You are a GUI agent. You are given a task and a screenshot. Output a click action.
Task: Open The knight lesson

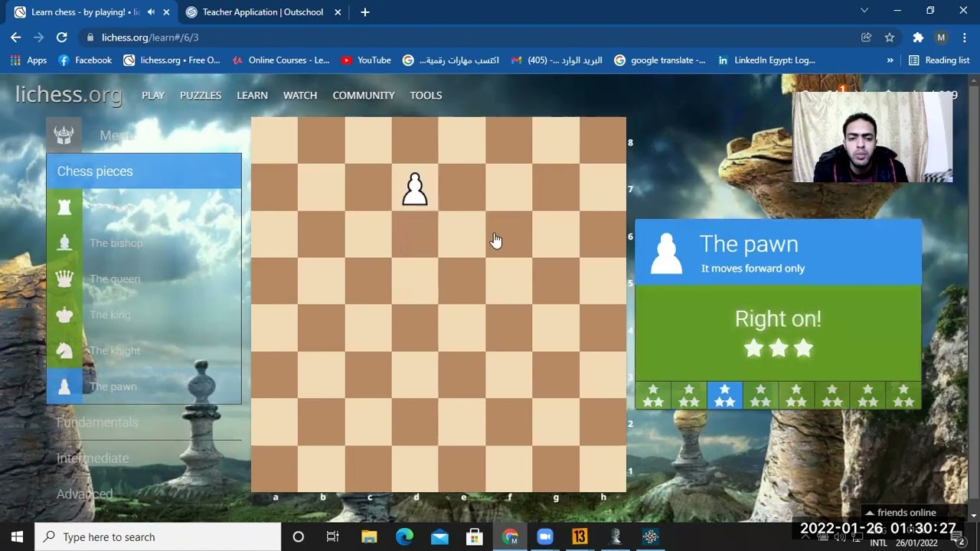point(115,350)
